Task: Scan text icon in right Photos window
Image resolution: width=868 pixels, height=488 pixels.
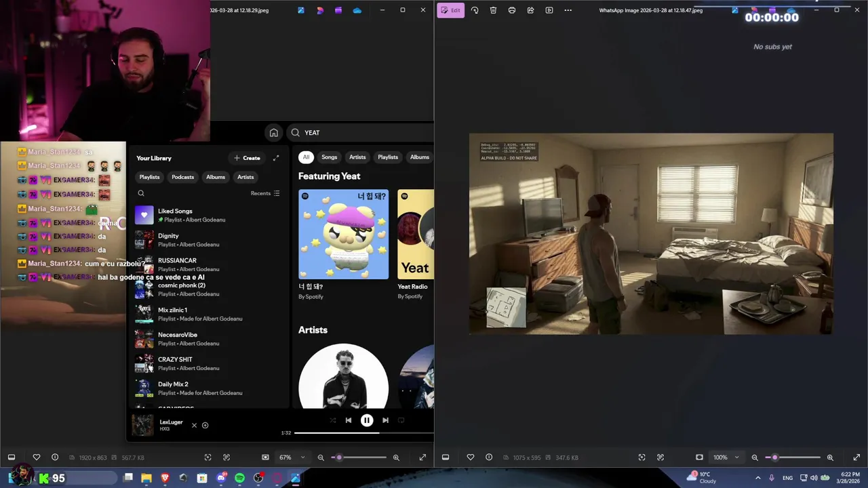Action: coord(660,457)
